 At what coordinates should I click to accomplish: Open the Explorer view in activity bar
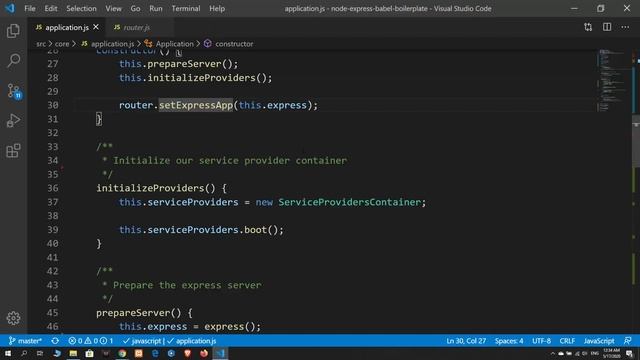pos(13,31)
